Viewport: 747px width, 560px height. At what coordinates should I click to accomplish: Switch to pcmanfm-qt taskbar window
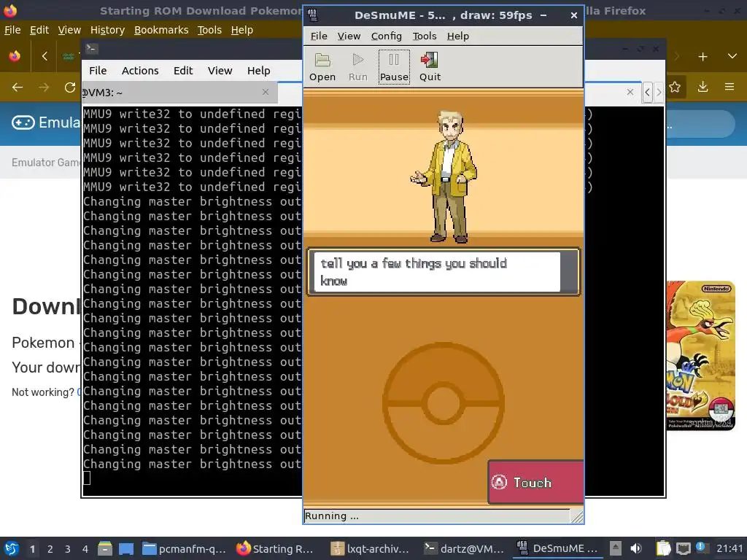tap(184, 548)
